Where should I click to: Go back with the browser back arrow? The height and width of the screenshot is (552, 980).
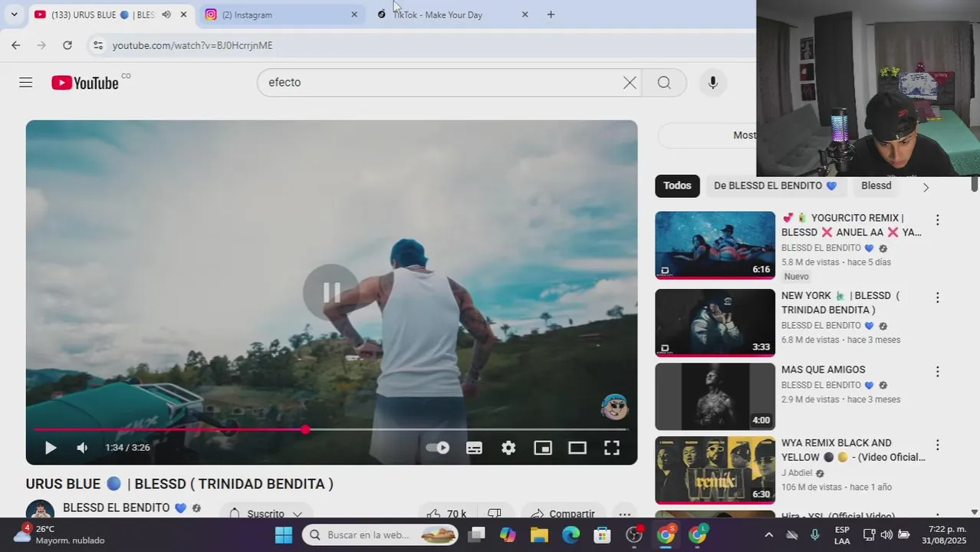tap(16, 45)
